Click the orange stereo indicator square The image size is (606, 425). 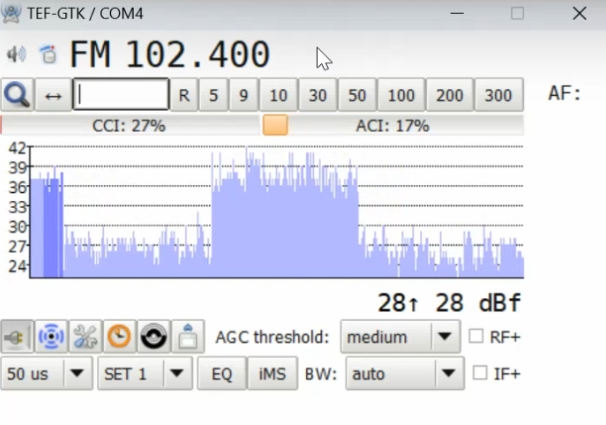pos(275,125)
